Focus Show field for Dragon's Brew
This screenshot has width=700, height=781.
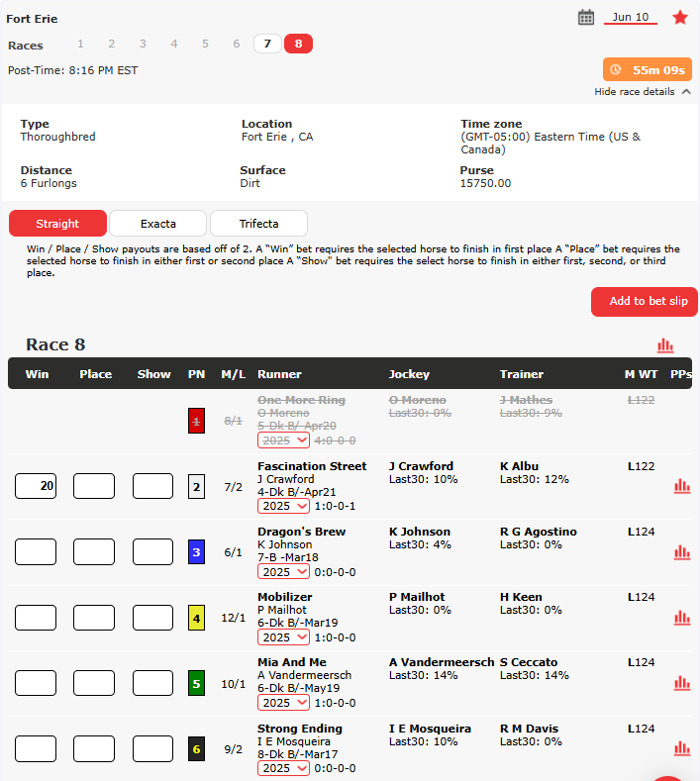tap(152, 552)
